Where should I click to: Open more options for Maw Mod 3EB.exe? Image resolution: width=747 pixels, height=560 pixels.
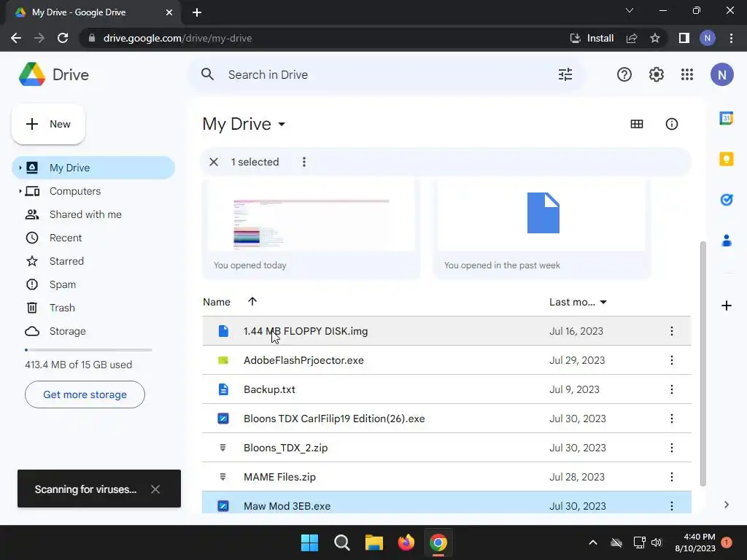(671, 506)
